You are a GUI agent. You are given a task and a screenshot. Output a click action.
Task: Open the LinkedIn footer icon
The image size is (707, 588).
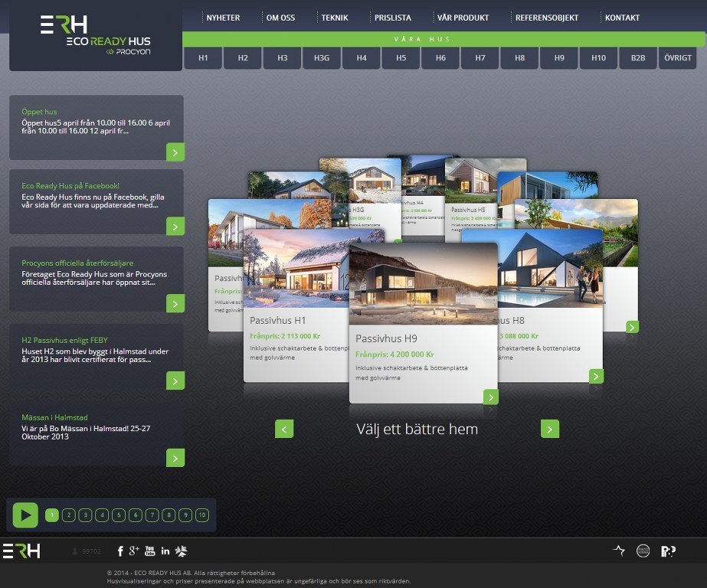165,550
